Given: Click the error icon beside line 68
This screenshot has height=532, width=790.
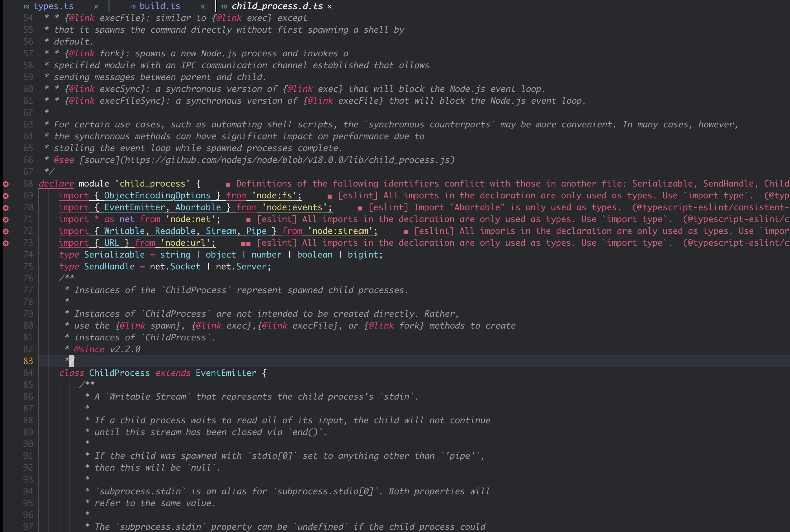Looking at the screenshot, I should [5, 183].
